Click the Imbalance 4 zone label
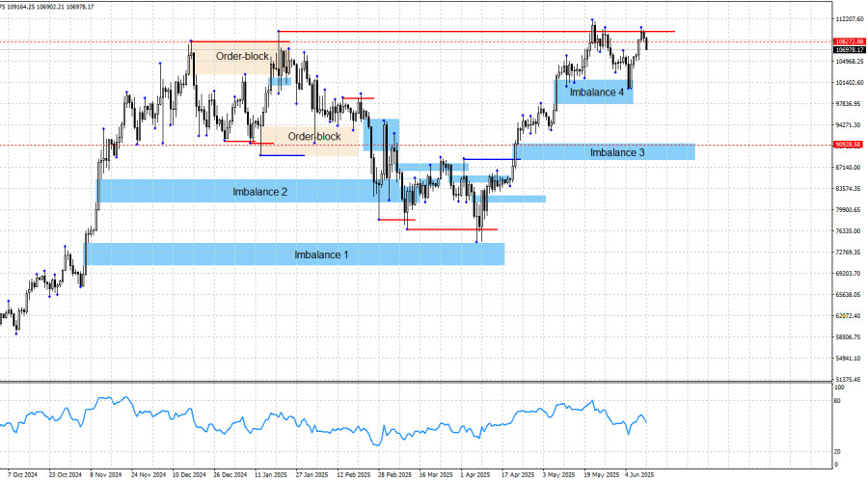868x482 pixels. 597,93
